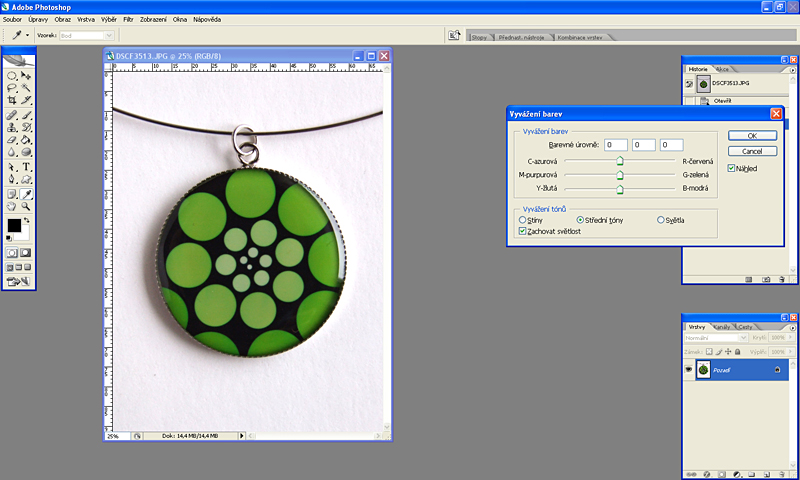Switch to the Kanály tab
The width and height of the screenshot is (800, 480).
point(723,327)
